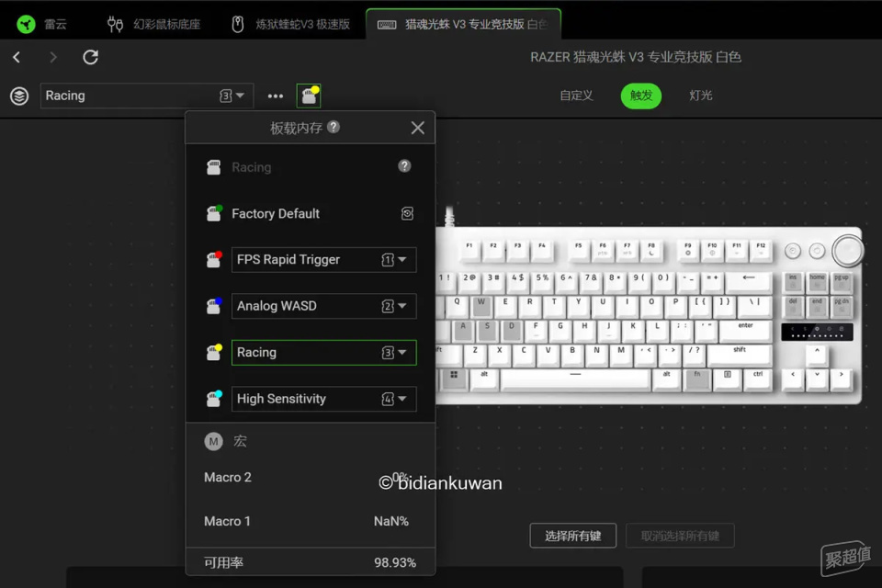Expand the Analog WASD slot dropdown
The height and width of the screenshot is (588, 882).
[x=324, y=306]
